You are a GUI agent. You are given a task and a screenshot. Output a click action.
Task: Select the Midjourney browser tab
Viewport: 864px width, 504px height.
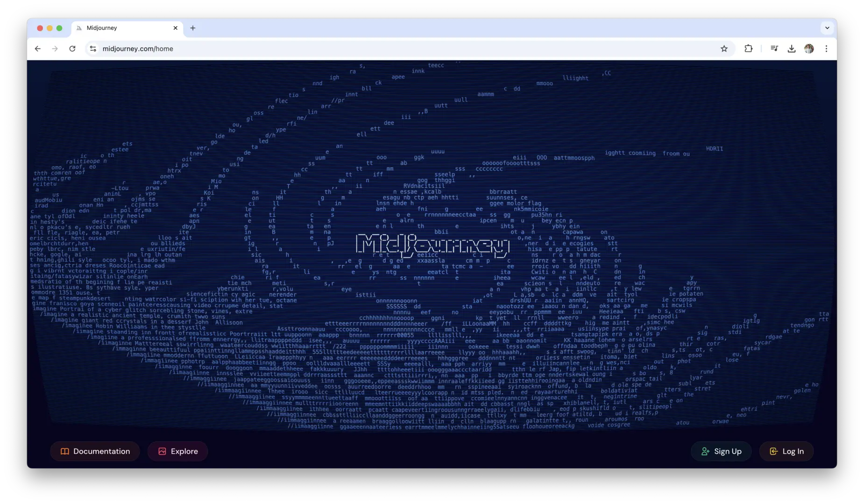pyautogui.click(x=127, y=28)
